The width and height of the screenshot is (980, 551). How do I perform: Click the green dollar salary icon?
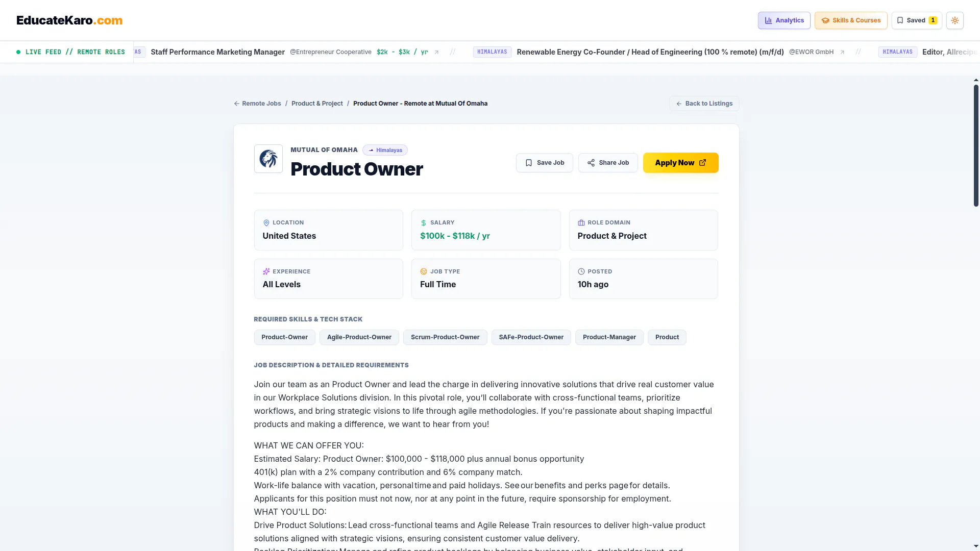click(423, 223)
